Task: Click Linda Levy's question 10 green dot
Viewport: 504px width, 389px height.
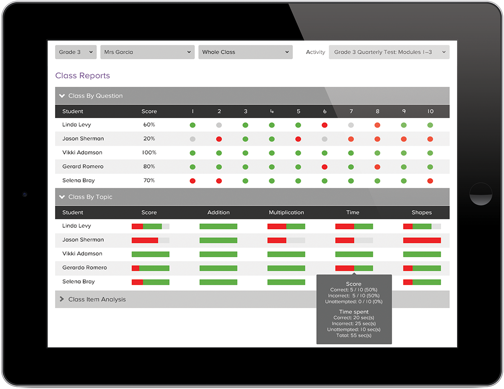Action: [430, 125]
